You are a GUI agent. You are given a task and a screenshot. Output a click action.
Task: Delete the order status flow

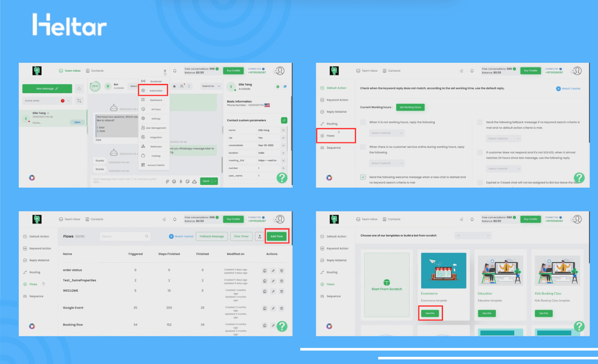(281, 271)
